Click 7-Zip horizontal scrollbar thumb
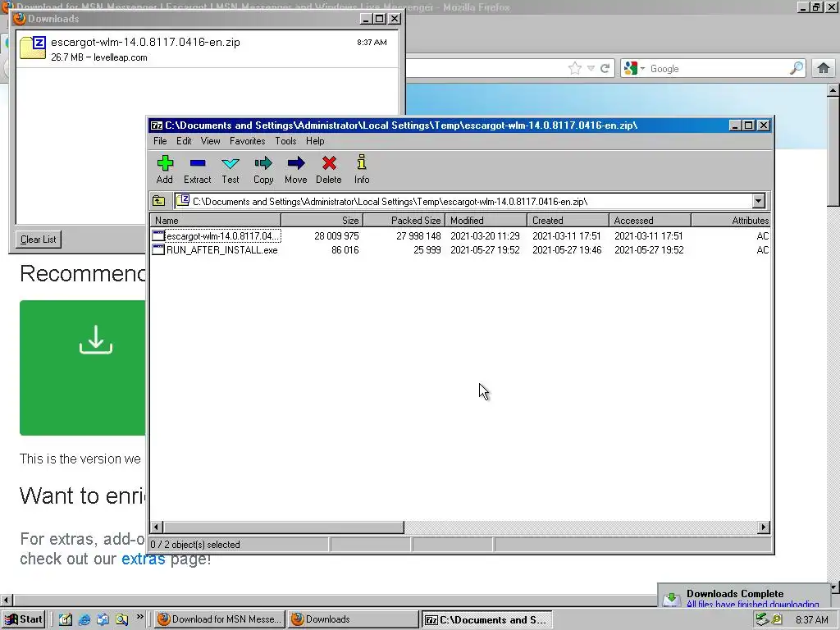The width and height of the screenshot is (840, 630). (x=283, y=527)
